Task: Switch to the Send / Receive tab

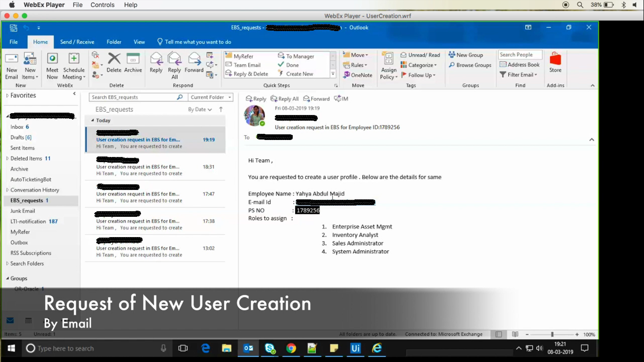Action: (x=77, y=42)
